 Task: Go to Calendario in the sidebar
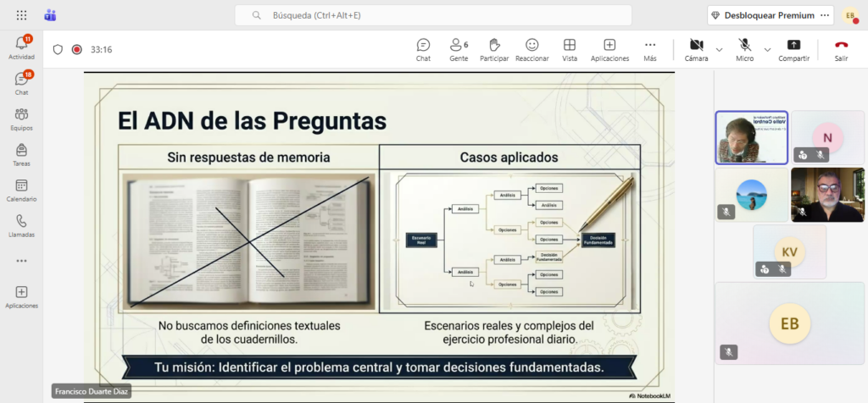pyautogui.click(x=21, y=190)
